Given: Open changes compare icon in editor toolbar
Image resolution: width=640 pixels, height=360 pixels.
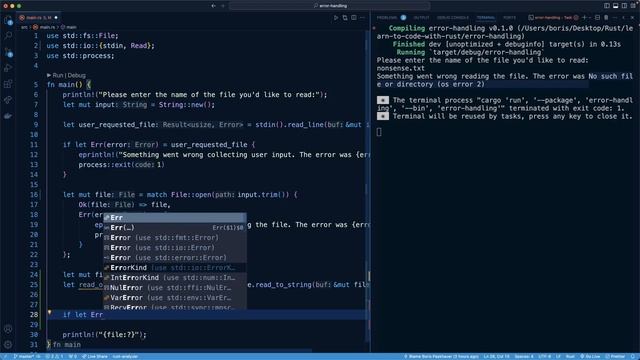Looking at the screenshot, I should click(x=345, y=18).
